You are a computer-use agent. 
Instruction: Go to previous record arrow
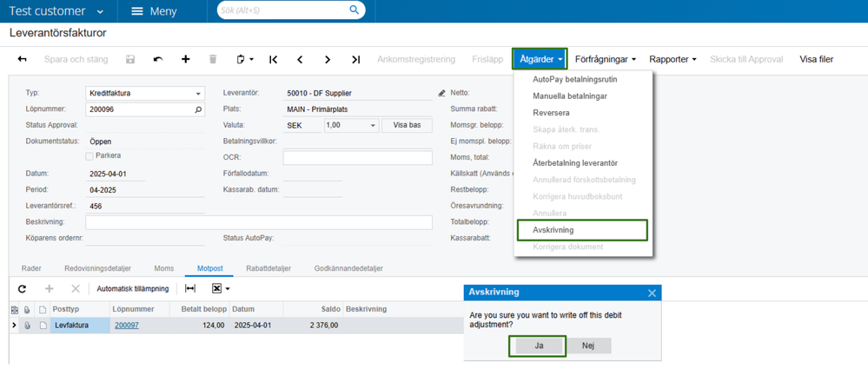[300, 59]
